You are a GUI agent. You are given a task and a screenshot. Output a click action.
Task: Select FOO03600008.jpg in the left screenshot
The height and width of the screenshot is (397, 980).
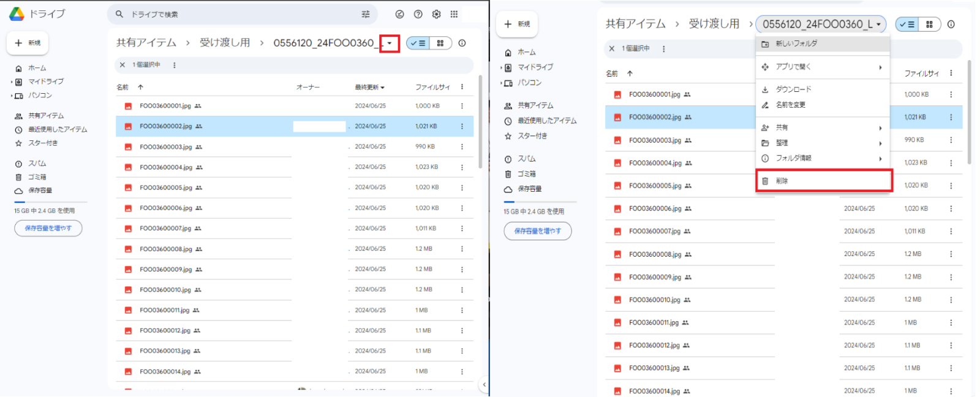click(x=295, y=249)
